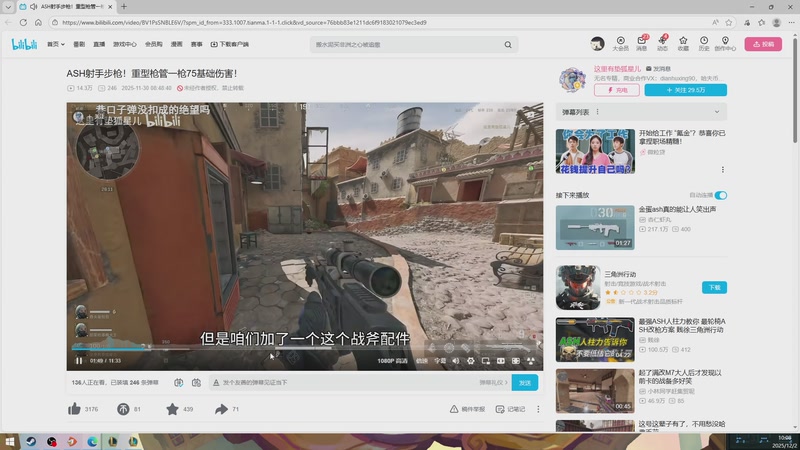Click 发消息 message link beside uploader
The image size is (800, 450).
pyautogui.click(x=658, y=69)
